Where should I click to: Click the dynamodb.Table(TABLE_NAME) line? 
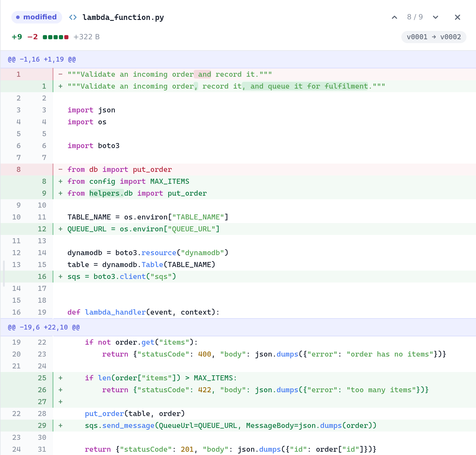pos(238,265)
